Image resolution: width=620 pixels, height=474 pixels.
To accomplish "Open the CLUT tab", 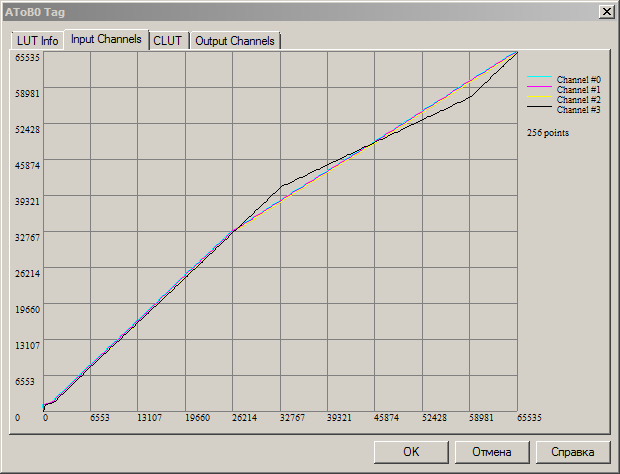I will point(167,41).
